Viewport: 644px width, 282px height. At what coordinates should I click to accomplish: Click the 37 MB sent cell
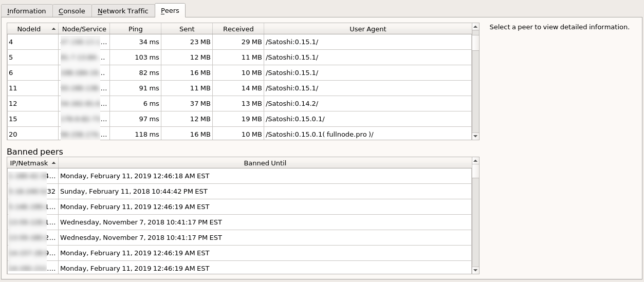pyautogui.click(x=187, y=104)
